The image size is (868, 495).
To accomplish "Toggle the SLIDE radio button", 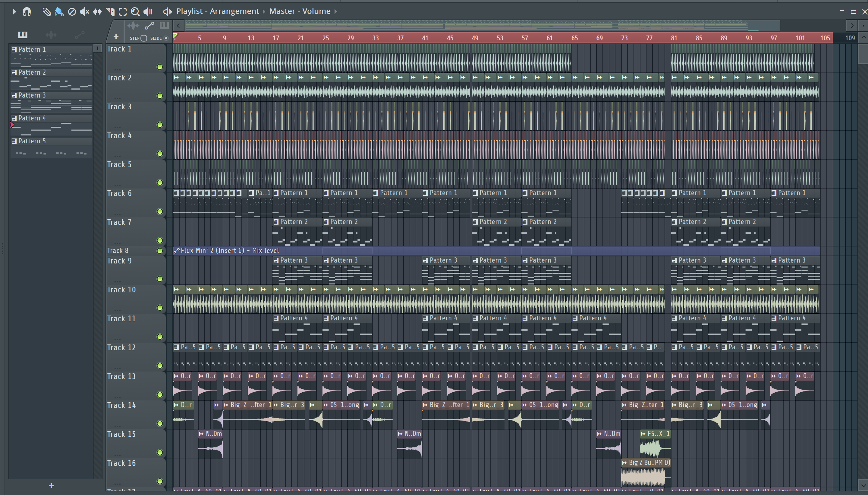I will click(x=166, y=38).
